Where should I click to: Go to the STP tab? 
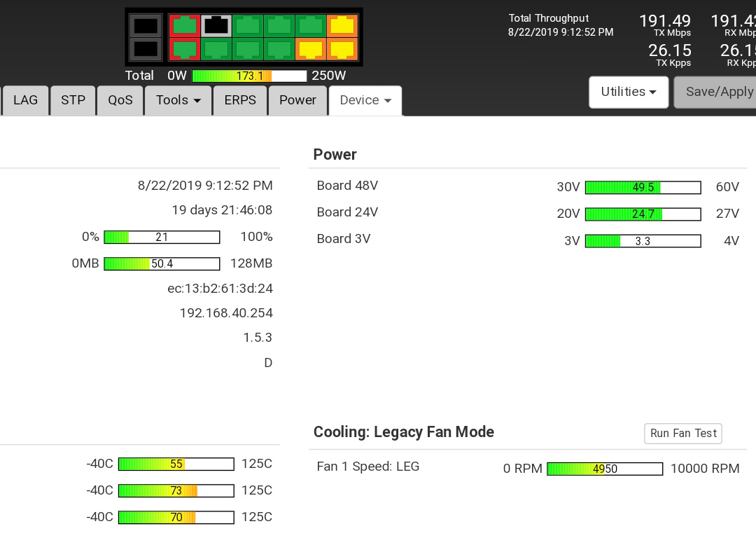[x=73, y=100]
